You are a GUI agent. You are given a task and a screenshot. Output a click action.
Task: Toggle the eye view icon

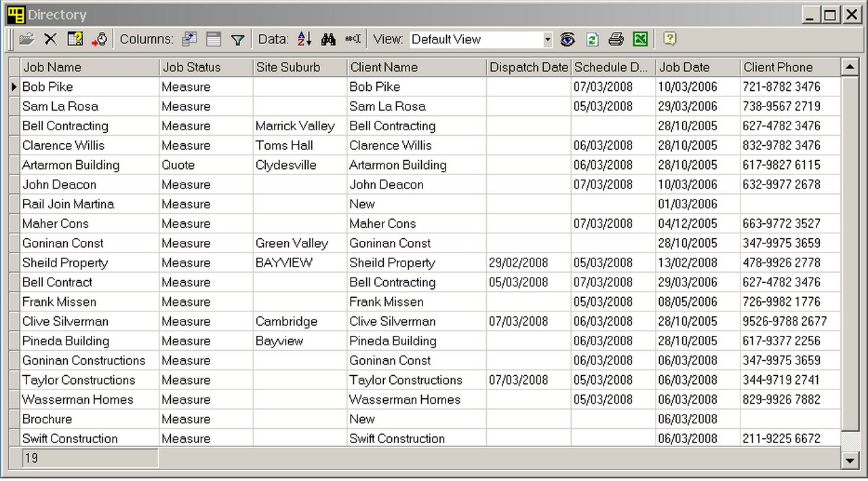(x=568, y=39)
